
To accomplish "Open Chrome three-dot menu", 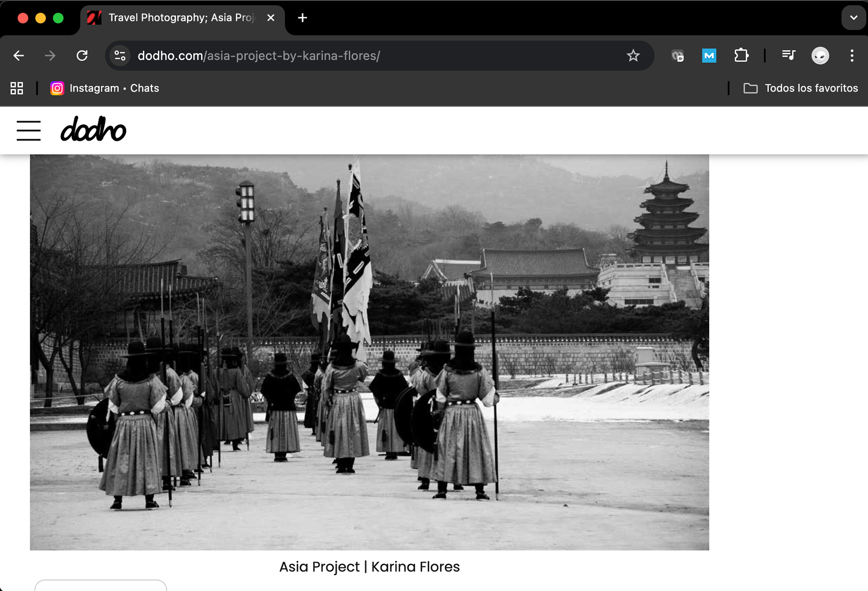I will [x=852, y=56].
